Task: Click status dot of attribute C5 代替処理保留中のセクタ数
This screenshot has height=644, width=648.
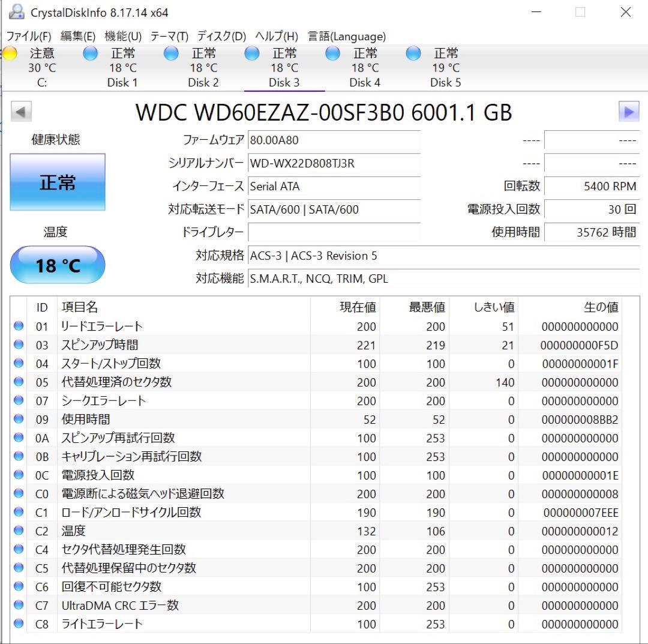Action: (19, 568)
